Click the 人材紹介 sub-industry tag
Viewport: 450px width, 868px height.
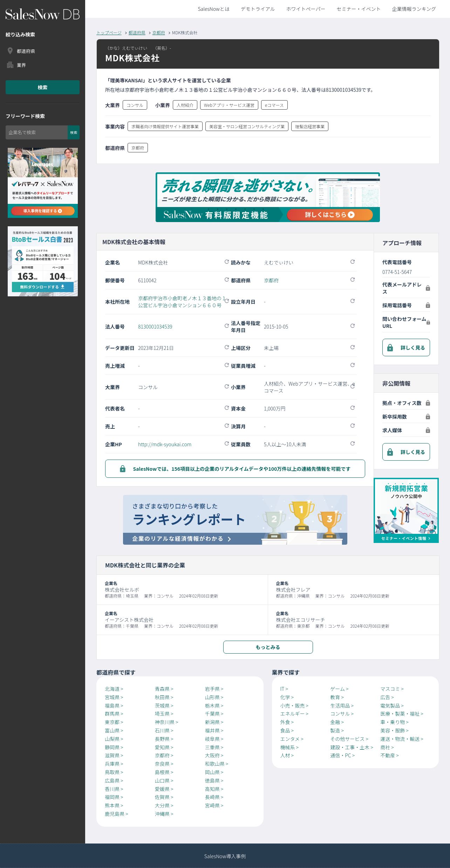[x=185, y=105]
